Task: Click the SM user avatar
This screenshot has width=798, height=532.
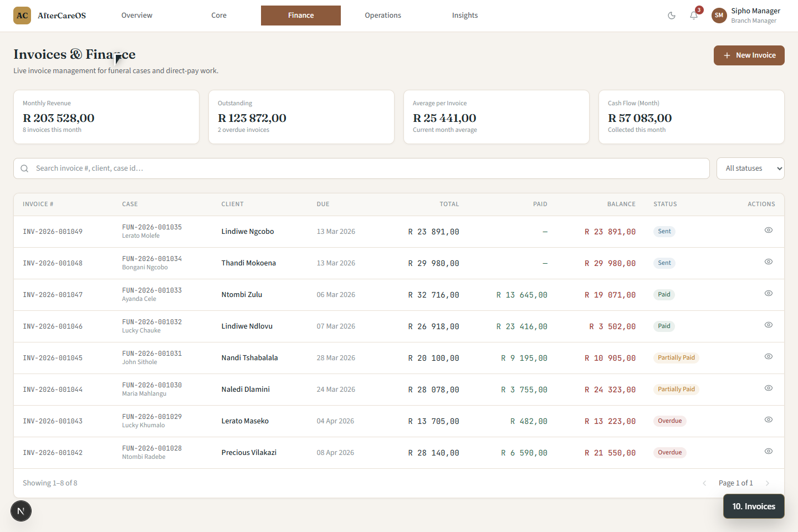Action: point(719,16)
